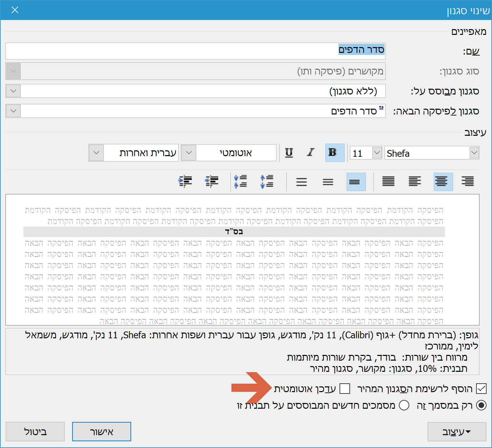Set single line spacing icon
The width and height of the screenshot is (492, 448).
[x=356, y=182]
